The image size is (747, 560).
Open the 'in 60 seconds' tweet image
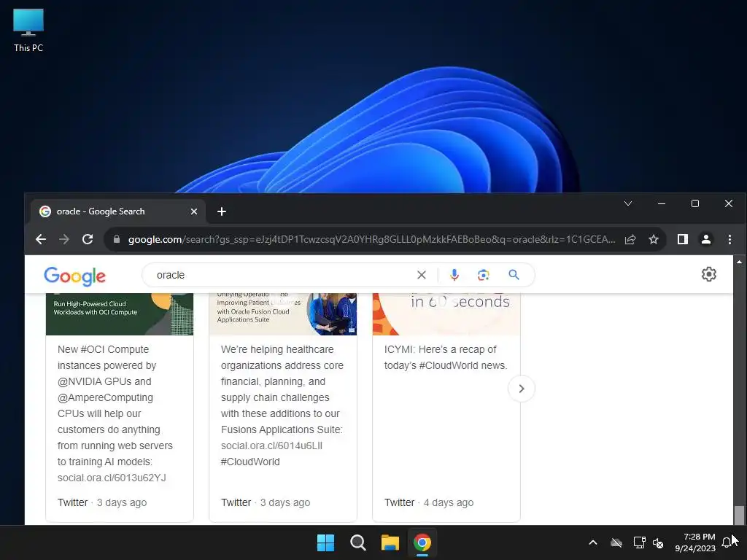446,314
